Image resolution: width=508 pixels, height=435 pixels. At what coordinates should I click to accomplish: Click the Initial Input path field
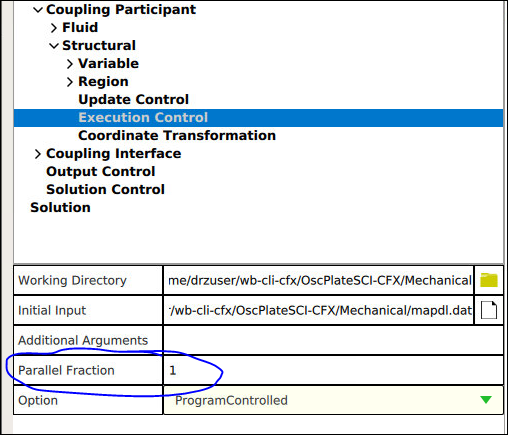pos(319,310)
